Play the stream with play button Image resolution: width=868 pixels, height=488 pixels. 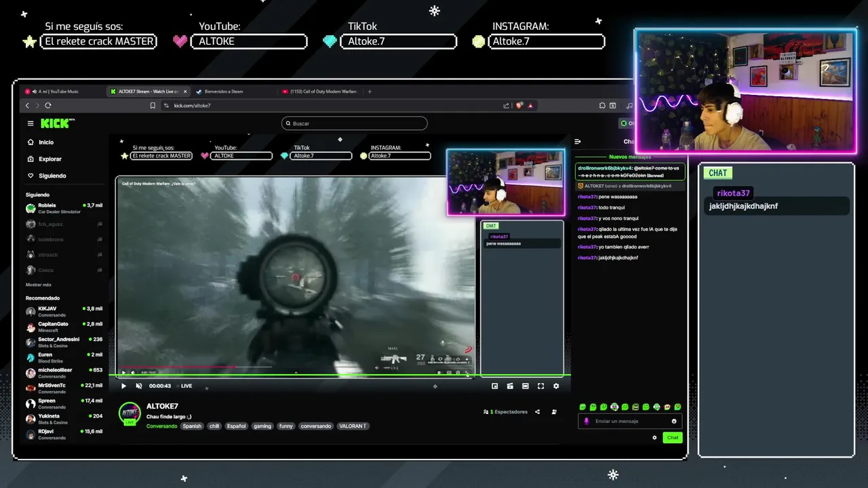(123, 386)
